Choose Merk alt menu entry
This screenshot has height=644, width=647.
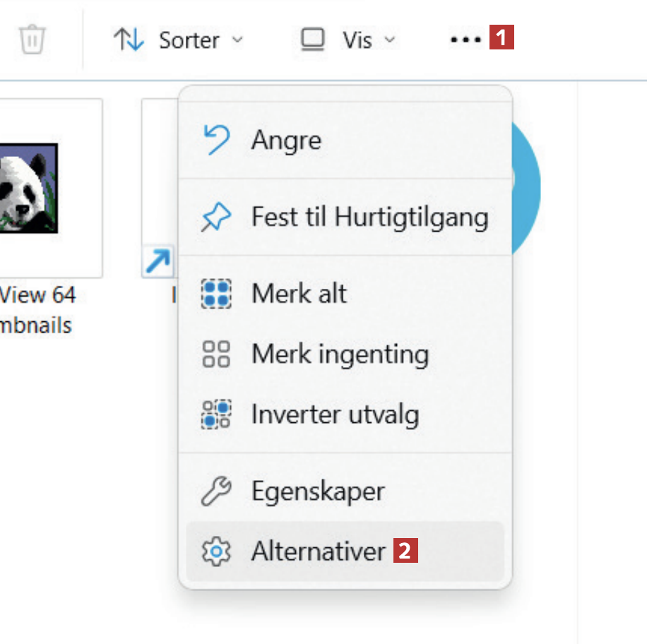(299, 293)
